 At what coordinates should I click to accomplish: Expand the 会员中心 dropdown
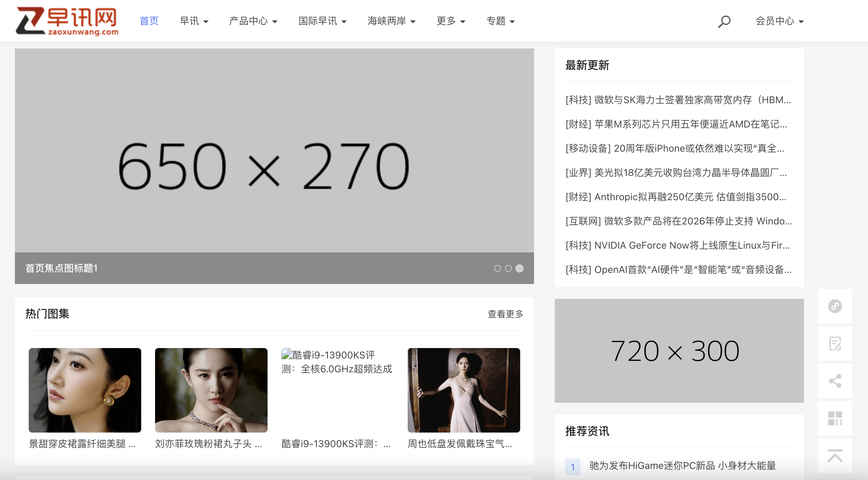coord(779,21)
